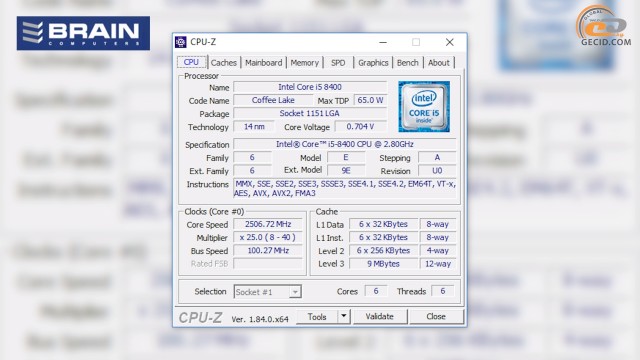Click the Ext. Model value 9E
The height and width of the screenshot is (360, 640).
tap(346, 171)
